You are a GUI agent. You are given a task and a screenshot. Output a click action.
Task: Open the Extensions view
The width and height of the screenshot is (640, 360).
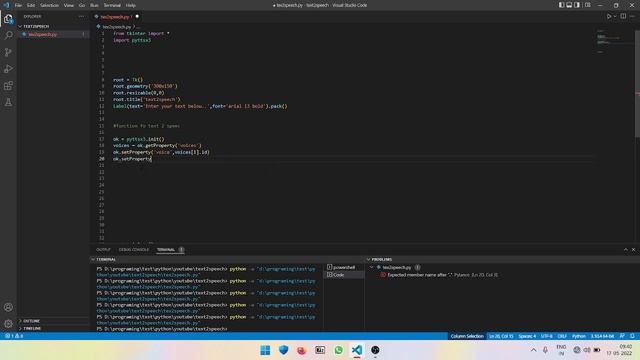[x=8, y=86]
